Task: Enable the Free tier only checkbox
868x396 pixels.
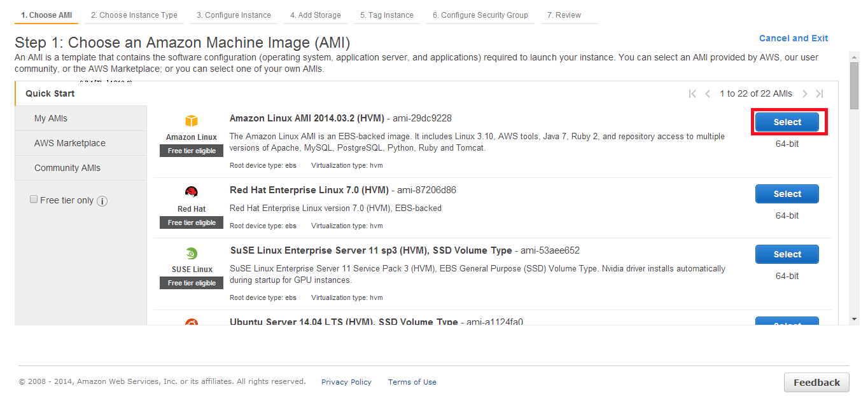Action: point(34,200)
